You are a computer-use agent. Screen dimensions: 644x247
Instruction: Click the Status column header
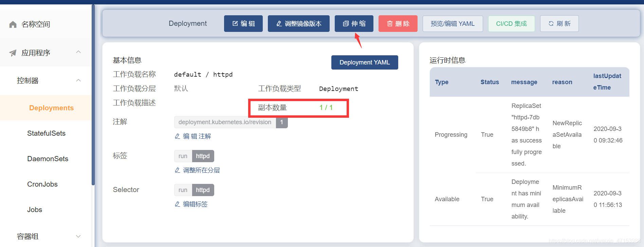click(x=490, y=82)
